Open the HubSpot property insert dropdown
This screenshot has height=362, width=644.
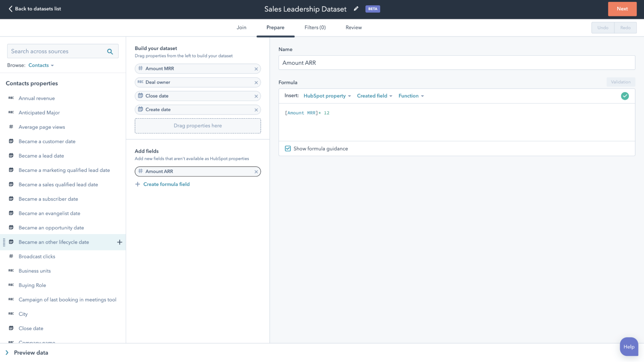[327, 96]
